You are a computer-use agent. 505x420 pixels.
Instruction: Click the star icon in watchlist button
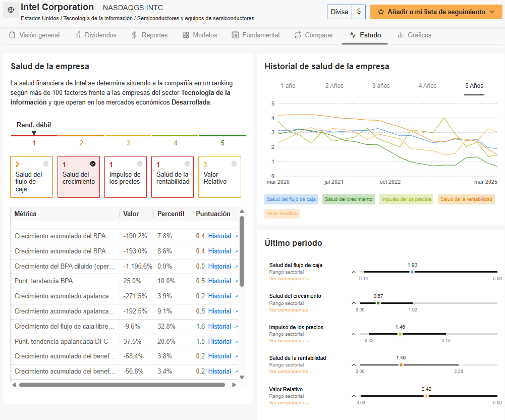click(x=381, y=12)
